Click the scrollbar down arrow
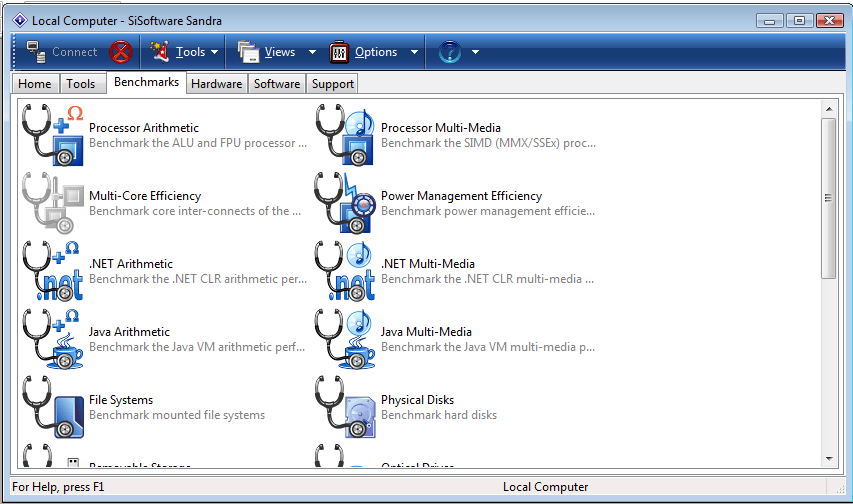Image resolution: width=853 pixels, height=504 pixels. coord(829,459)
